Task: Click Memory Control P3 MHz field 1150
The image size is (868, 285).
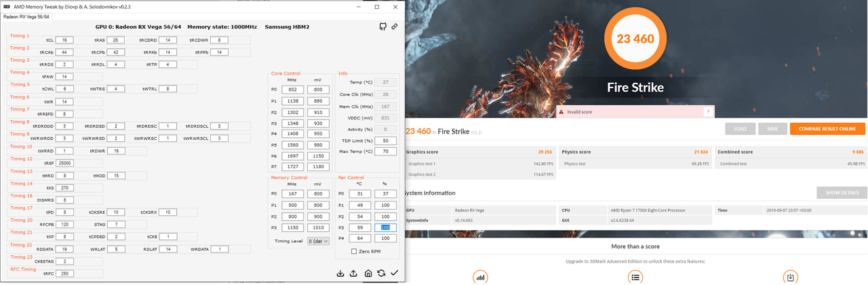Action: click(292, 227)
